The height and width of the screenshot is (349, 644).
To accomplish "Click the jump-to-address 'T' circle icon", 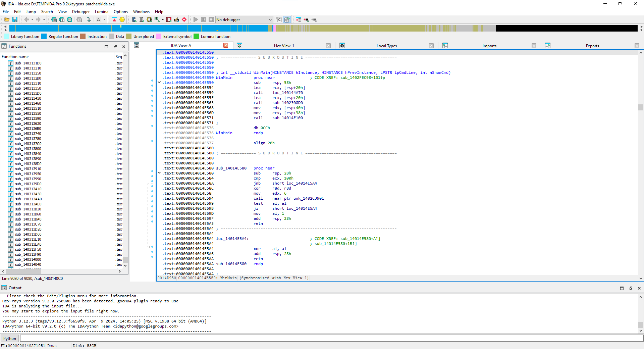I will point(62,20).
